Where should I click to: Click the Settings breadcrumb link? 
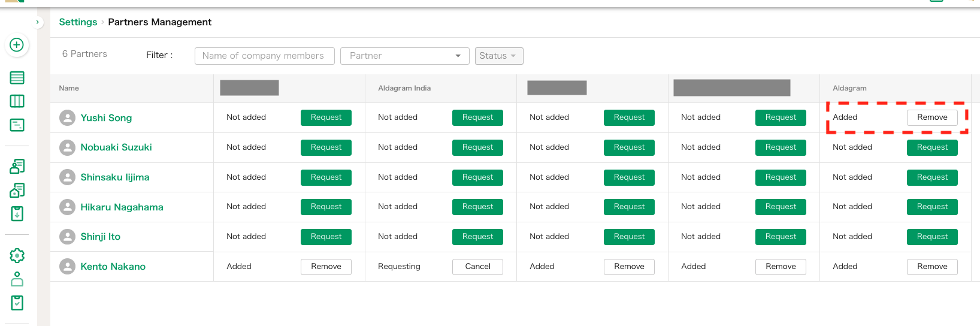[78, 22]
